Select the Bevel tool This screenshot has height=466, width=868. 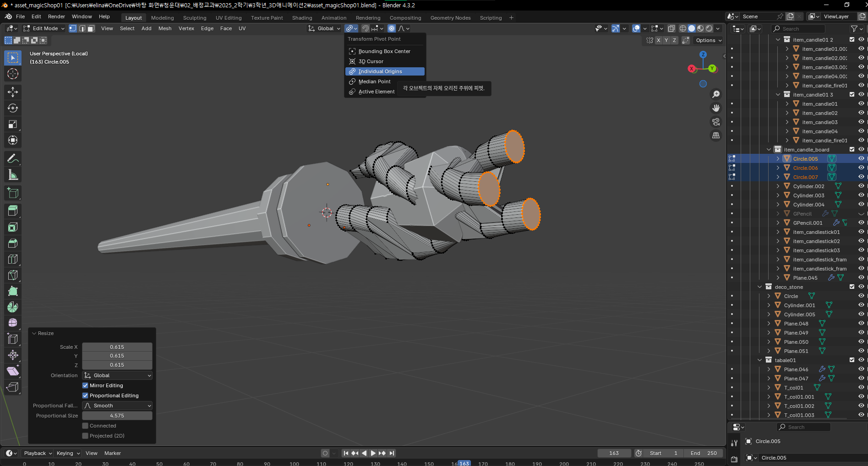pyautogui.click(x=13, y=243)
